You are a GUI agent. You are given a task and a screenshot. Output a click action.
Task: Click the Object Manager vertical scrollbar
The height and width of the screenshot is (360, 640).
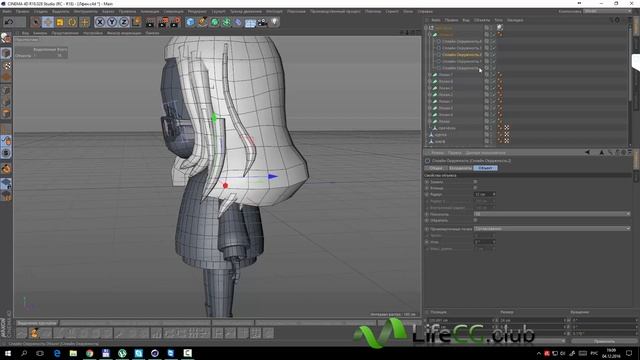tap(630, 65)
